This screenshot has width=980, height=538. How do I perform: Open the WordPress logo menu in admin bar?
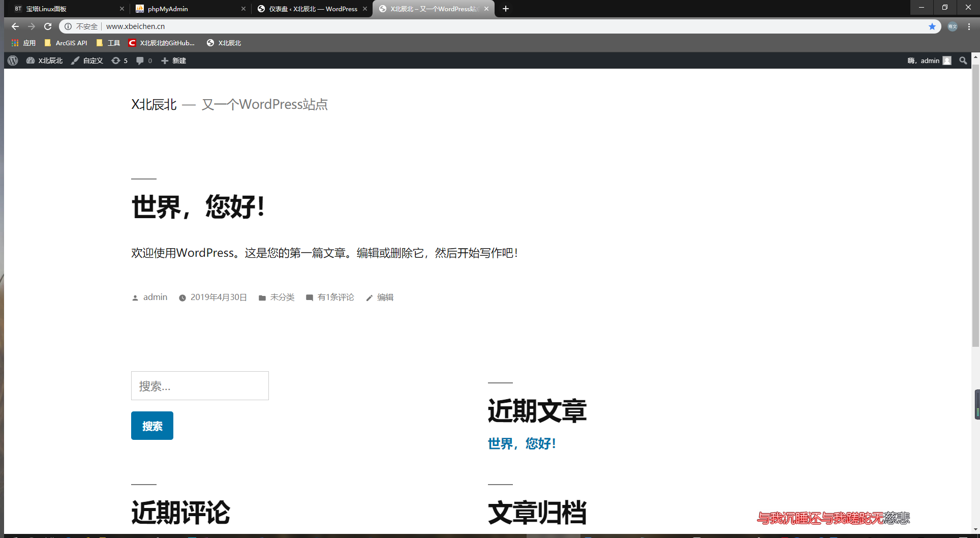click(13, 61)
